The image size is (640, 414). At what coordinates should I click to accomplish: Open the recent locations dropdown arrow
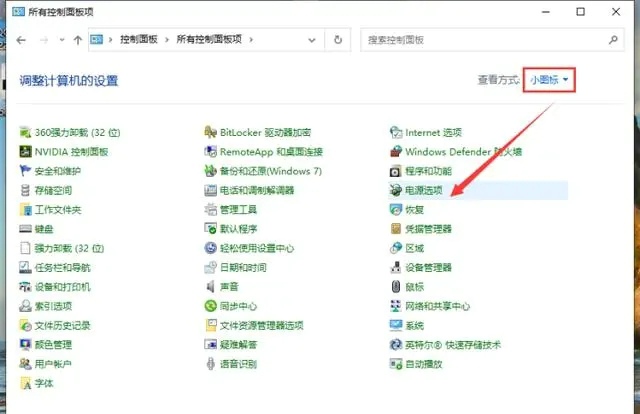(x=62, y=40)
